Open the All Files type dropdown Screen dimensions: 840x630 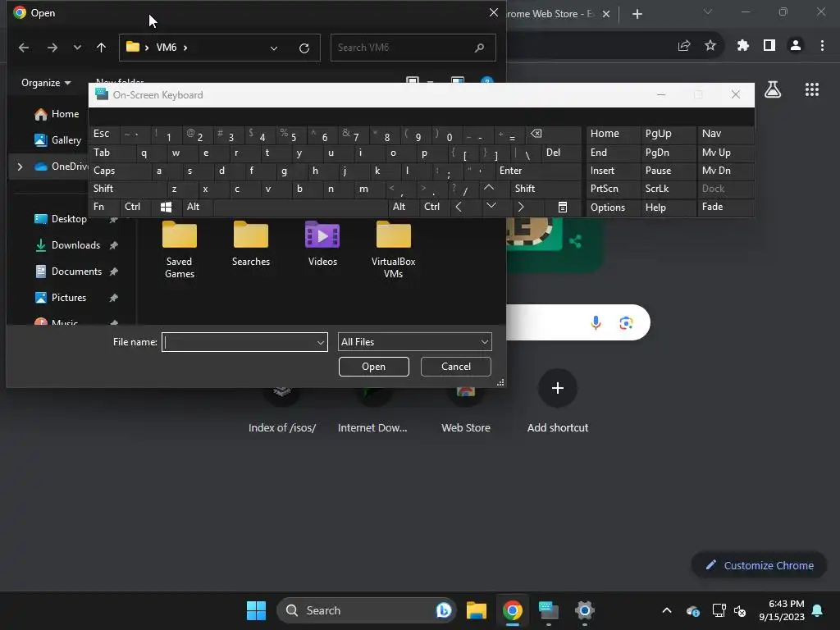point(414,342)
